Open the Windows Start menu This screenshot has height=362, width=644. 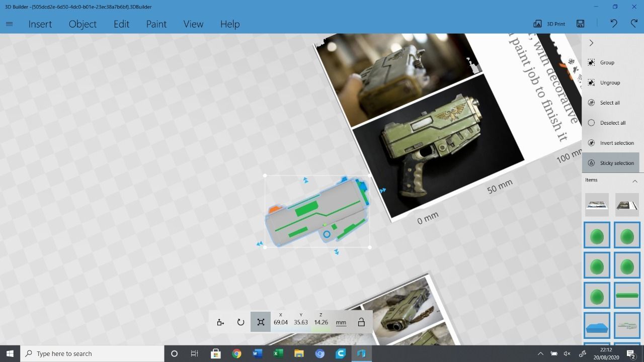(x=10, y=353)
